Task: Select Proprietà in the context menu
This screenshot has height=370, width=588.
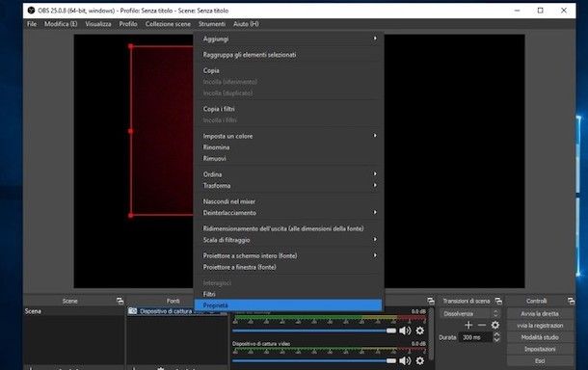Action: 289,305
